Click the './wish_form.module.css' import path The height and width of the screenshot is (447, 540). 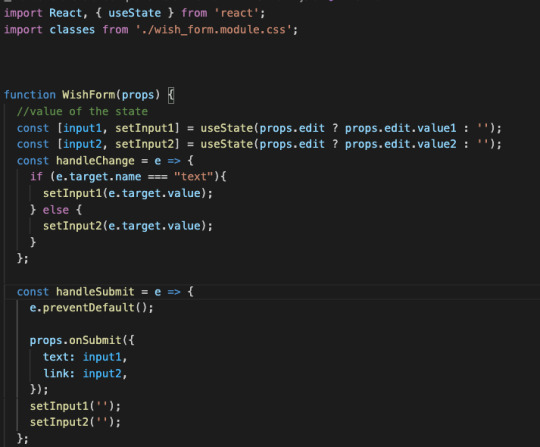click(x=214, y=30)
